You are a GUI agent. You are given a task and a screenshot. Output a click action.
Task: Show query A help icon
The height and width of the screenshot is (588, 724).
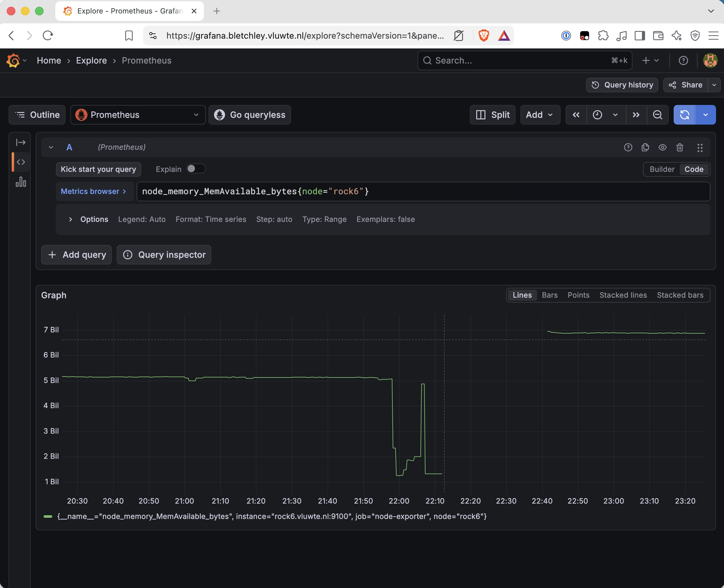coord(628,147)
